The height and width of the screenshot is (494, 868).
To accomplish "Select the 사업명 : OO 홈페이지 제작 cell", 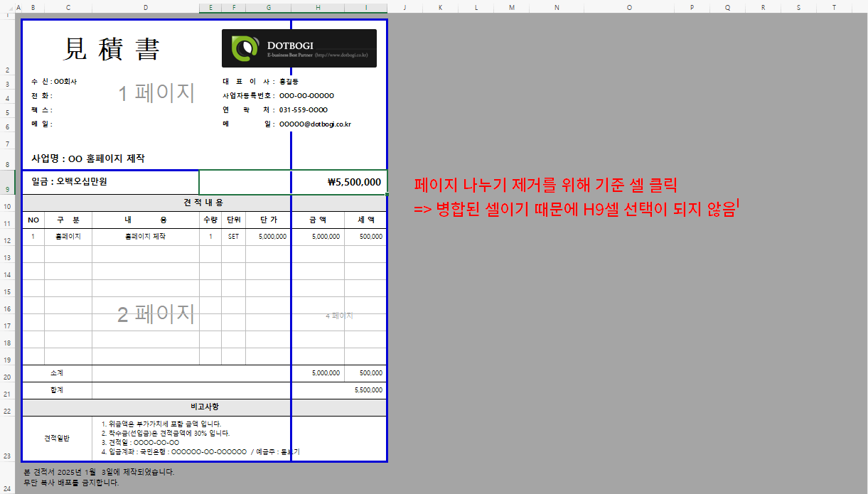I will click(88, 159).
